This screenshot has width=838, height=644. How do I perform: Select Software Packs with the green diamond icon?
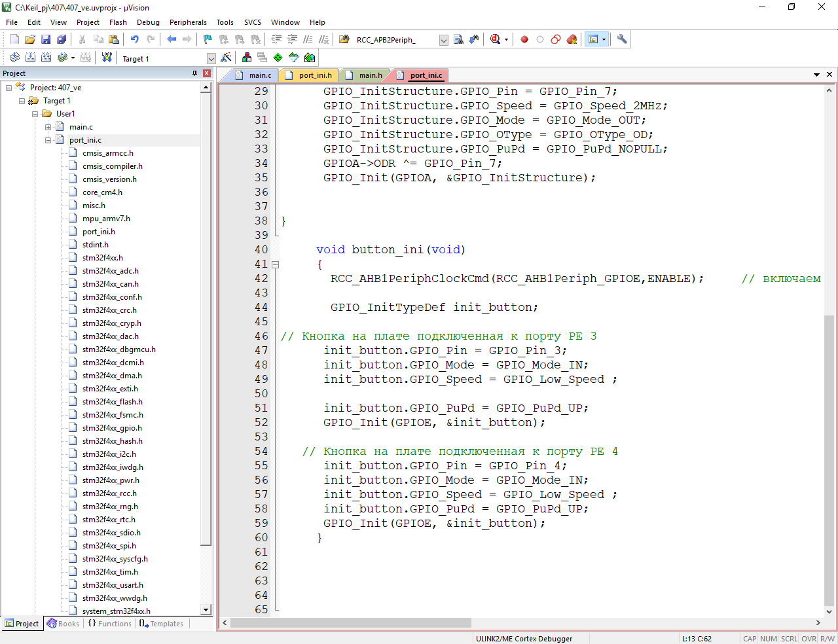278,58
